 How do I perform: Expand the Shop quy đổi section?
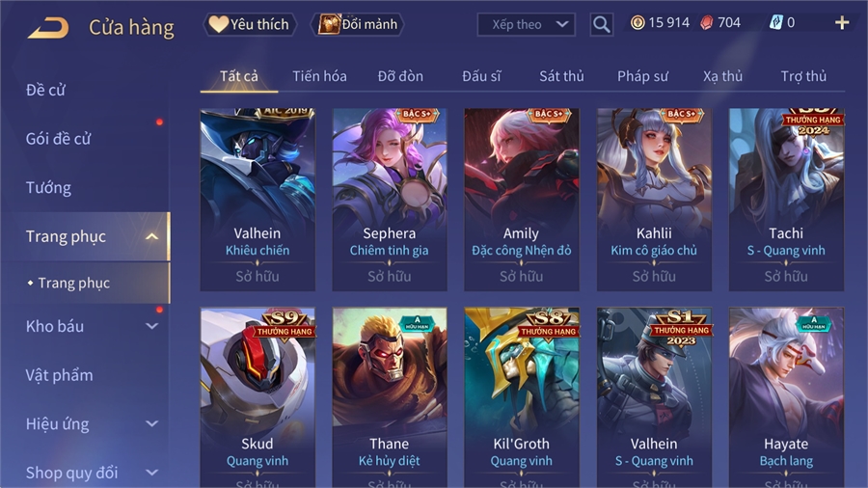pyautogui.click(x=151, y=473)
